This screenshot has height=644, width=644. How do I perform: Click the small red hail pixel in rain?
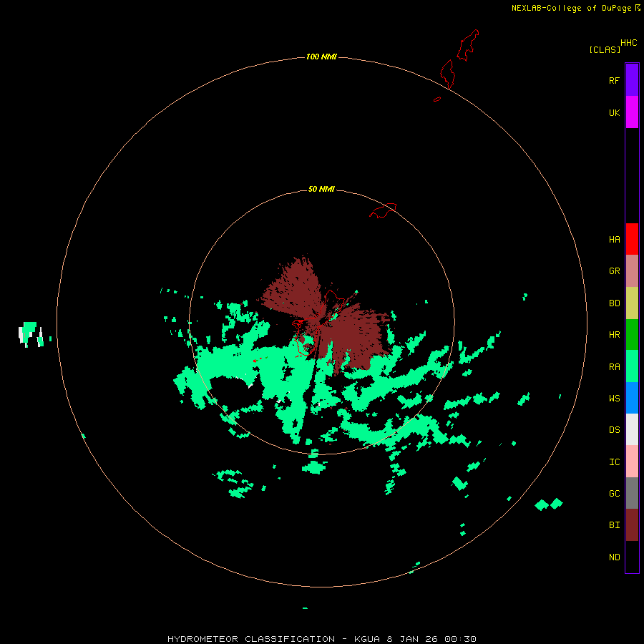click(x=255, y=361)
